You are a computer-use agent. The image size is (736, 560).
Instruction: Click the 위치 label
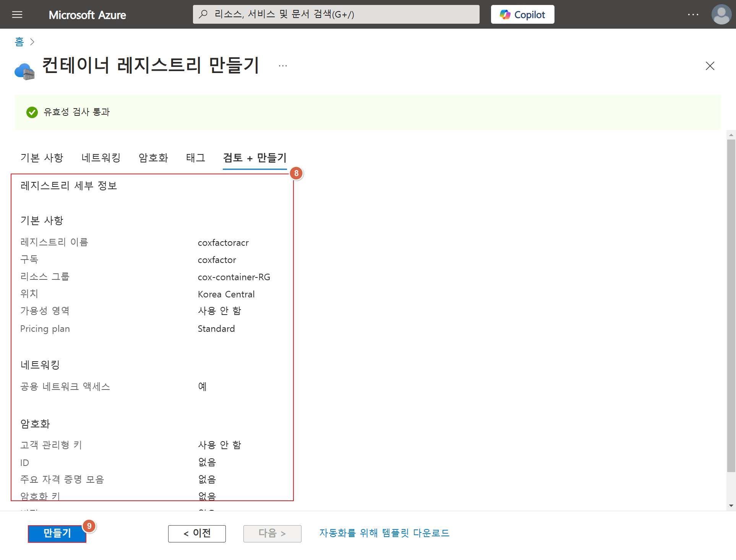29,294
